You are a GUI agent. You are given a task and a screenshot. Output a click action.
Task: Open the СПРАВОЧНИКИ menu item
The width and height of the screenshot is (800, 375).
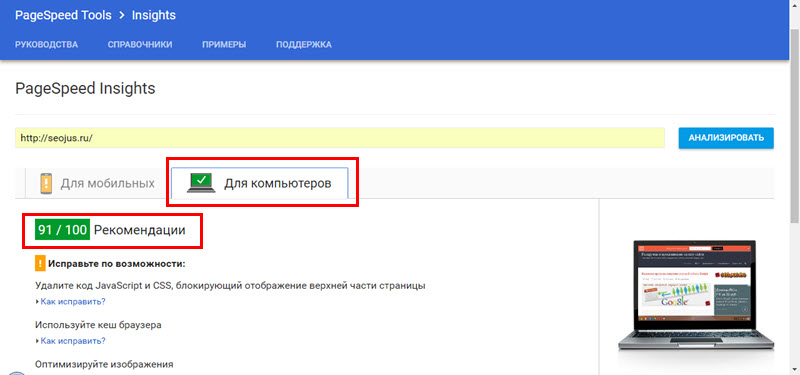[x=140, y=45]
